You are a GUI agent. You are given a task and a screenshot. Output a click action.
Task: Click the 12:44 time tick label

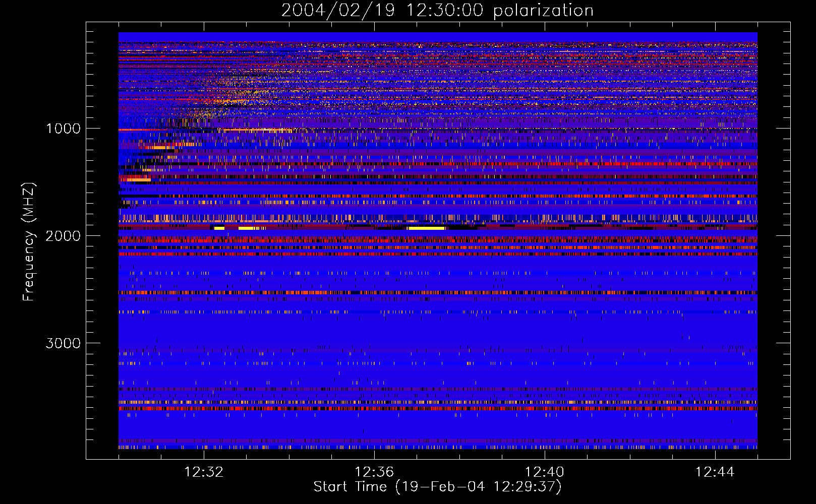715,472
